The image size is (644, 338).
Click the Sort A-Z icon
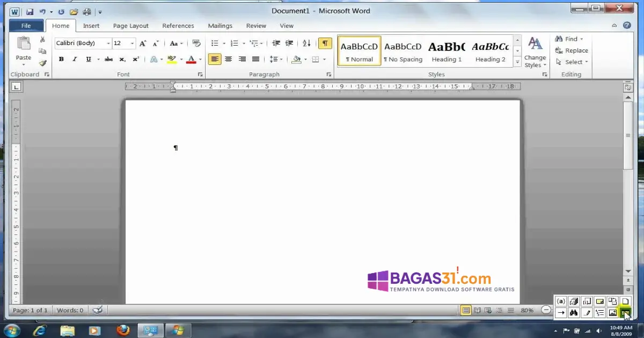(306, 43)
